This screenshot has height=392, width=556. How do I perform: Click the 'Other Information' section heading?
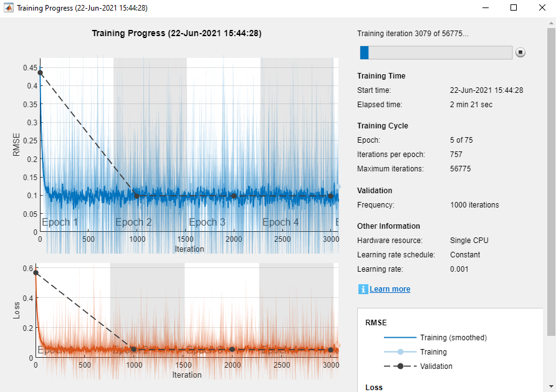coord(388,226)
